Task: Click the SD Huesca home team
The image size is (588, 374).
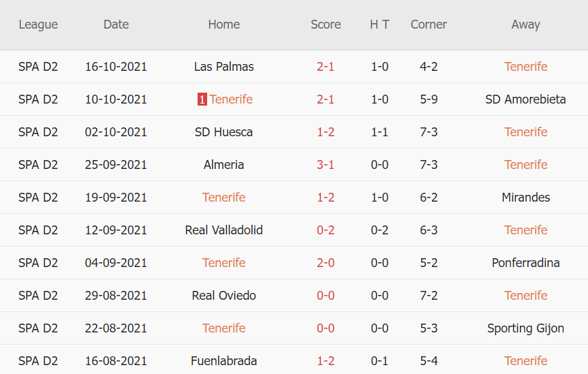Action: pos(223,132)
